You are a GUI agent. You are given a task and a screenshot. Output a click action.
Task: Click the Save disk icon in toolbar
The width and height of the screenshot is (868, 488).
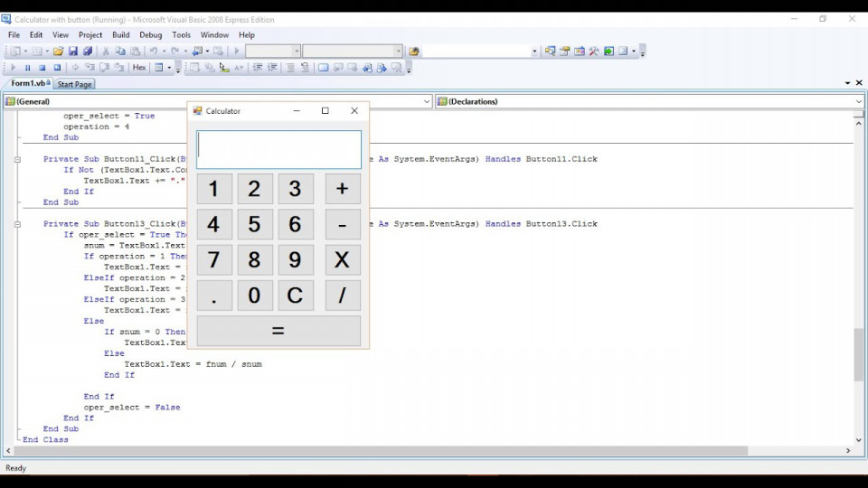click(x=73, y=52)
